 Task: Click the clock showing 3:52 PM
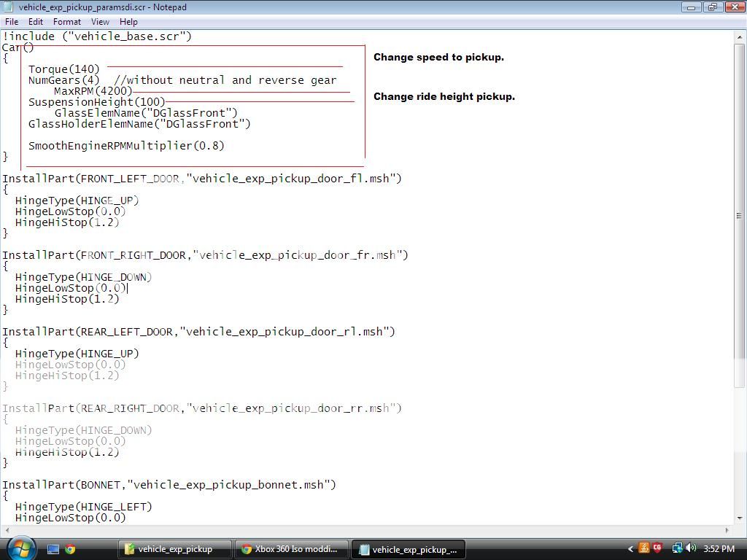click(x=719, y=548)
